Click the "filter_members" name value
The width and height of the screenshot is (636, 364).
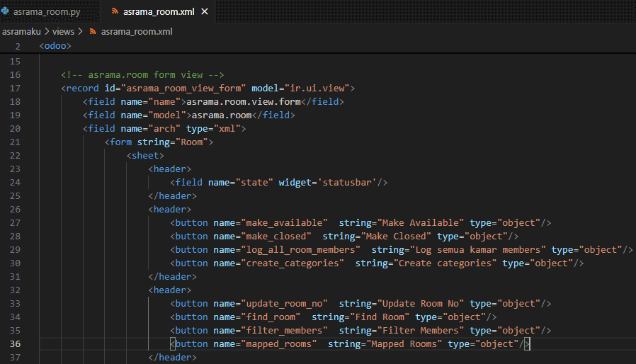[x=284, y=330]
